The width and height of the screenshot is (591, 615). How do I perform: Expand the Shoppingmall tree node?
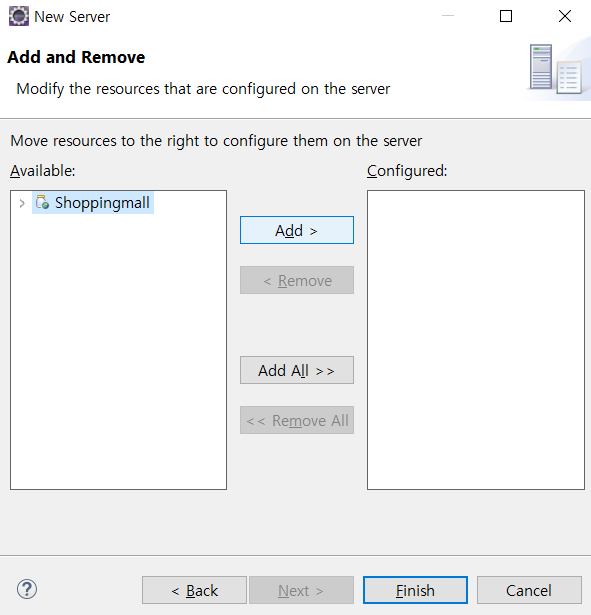point(22,203)
